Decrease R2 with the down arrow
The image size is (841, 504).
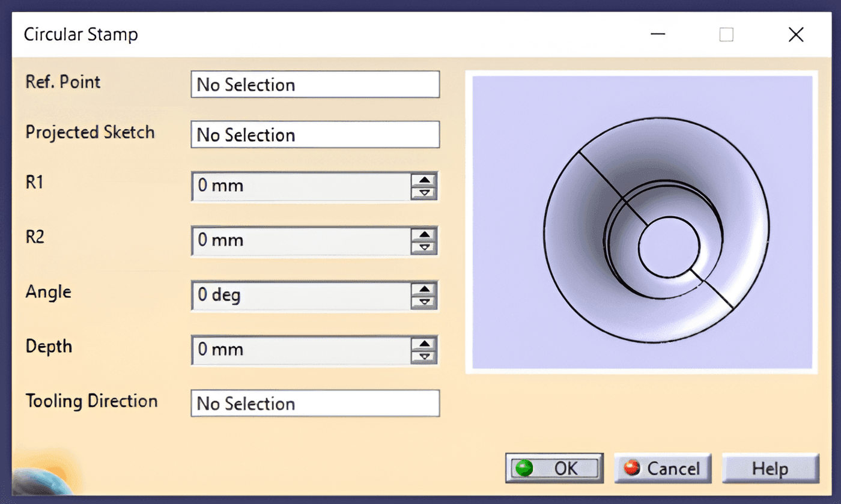(425, 247)
